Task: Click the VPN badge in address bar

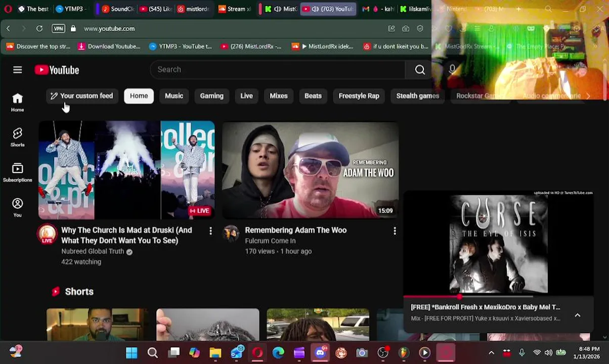Action: 58,29
